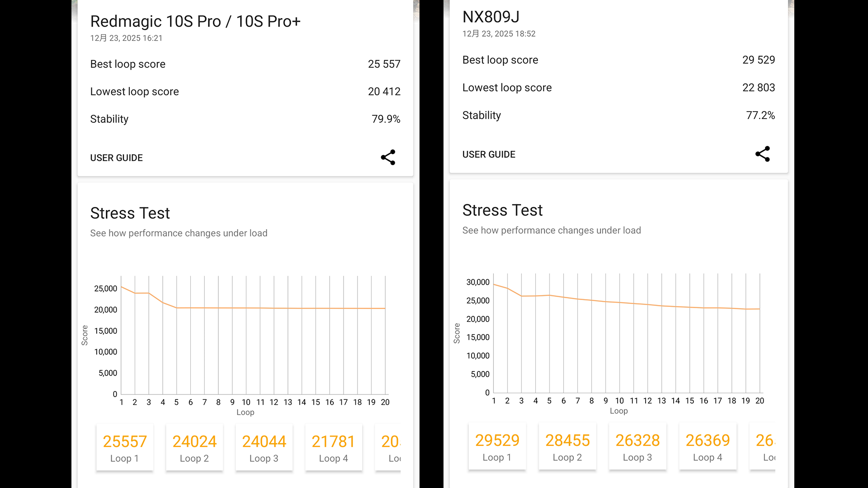868x488 pixels.
Task: Click Stability row showing 77.2%
Action: (618, 115)
